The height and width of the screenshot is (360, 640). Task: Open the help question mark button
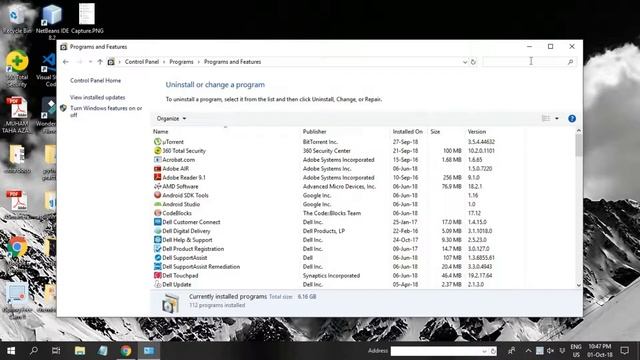click(x=572, y=118)
